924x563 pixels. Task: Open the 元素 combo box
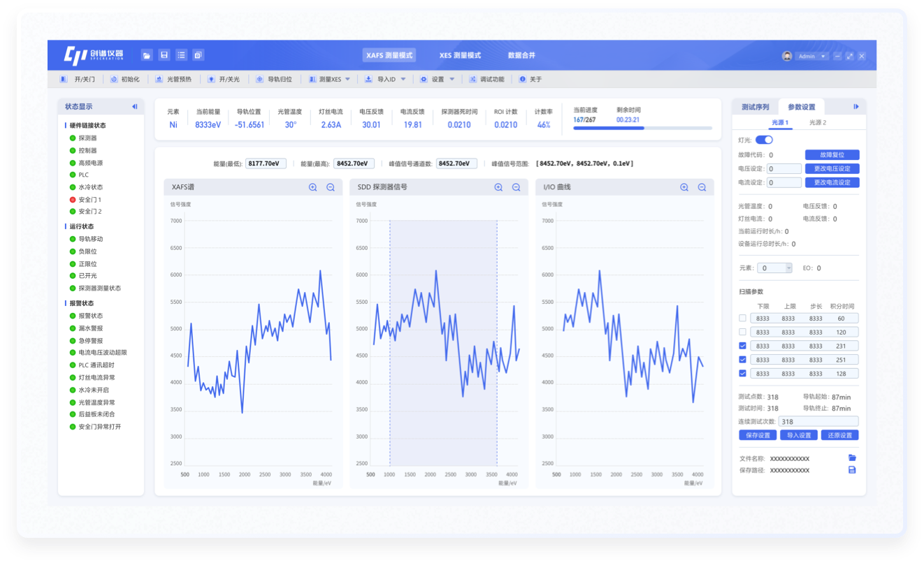(x=775, y=268)
